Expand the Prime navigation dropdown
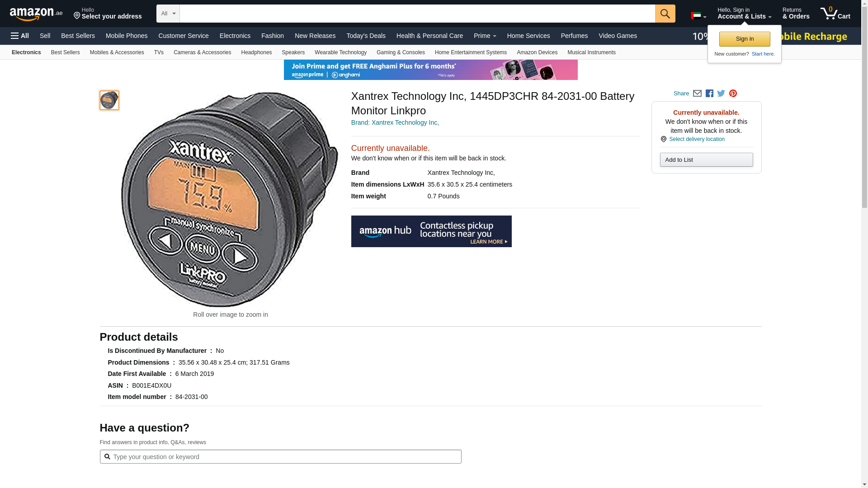Screen dimensions: 868x488 click(485, 36)
